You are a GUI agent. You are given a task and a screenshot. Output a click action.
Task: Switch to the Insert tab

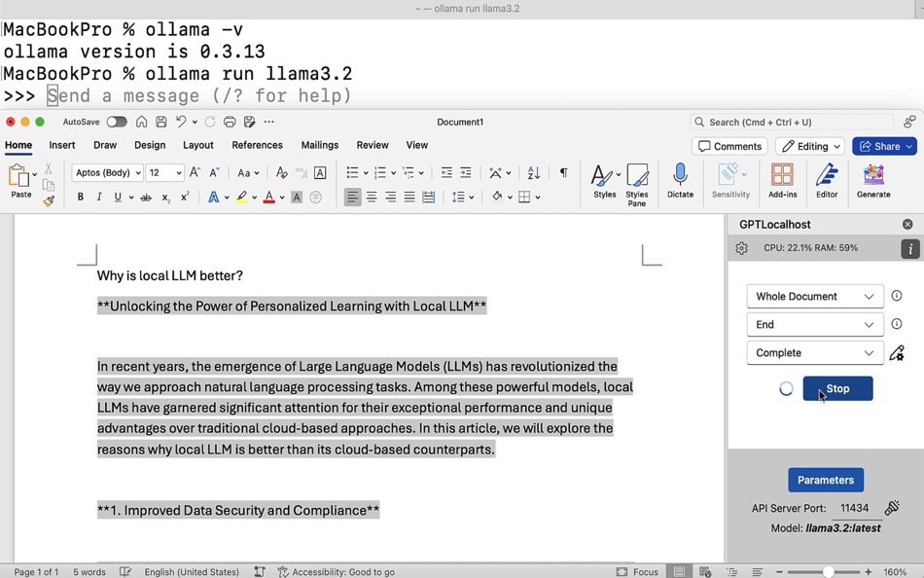(x=62, y=145)
